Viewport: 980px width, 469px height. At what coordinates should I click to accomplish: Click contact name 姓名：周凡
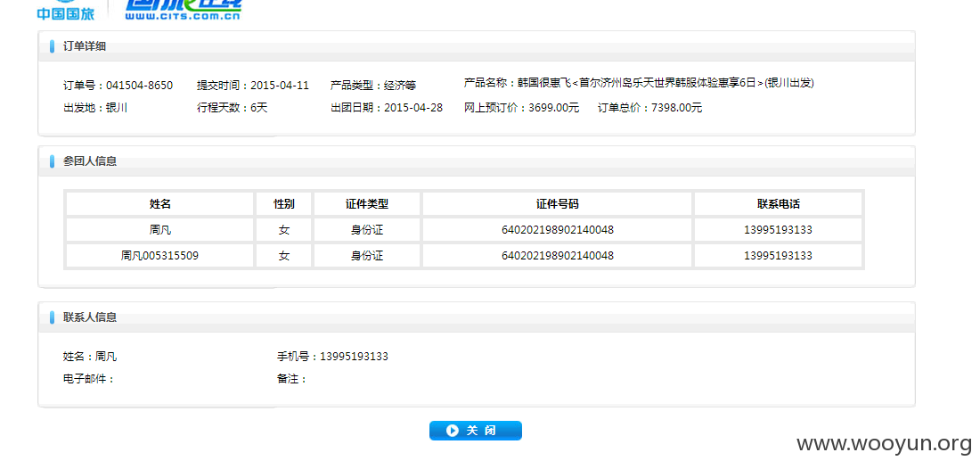90,357
